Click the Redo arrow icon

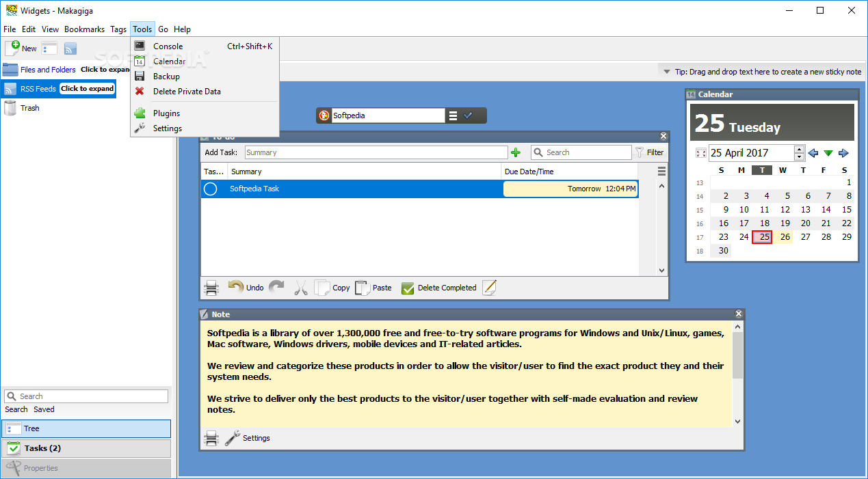pos(276,288)
